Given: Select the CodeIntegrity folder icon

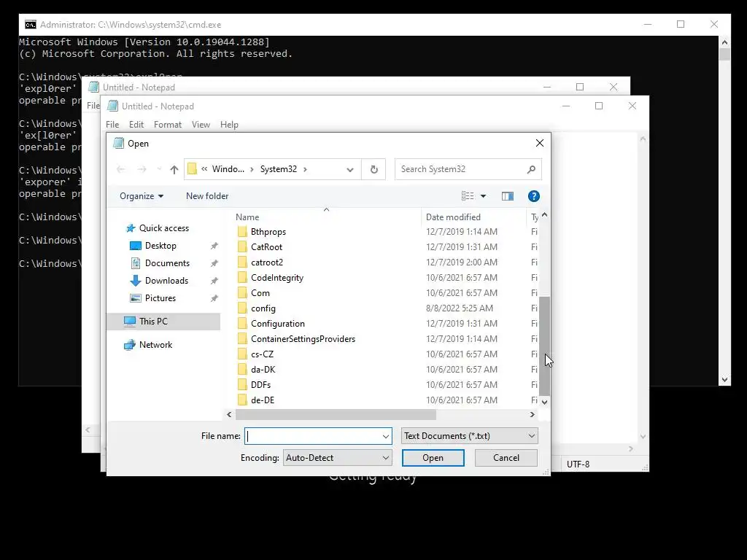Looking at the screenshot, I should pos(242,278).
